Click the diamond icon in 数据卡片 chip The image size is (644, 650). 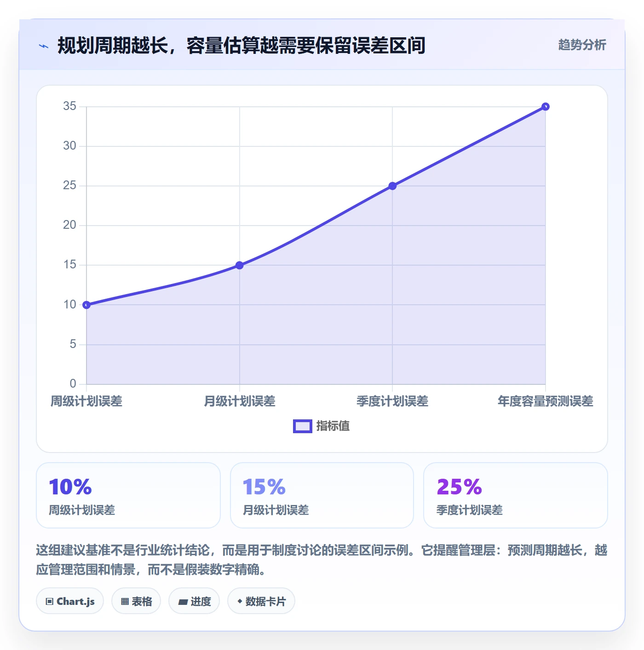pyautogui.click(x=240, y=601)
